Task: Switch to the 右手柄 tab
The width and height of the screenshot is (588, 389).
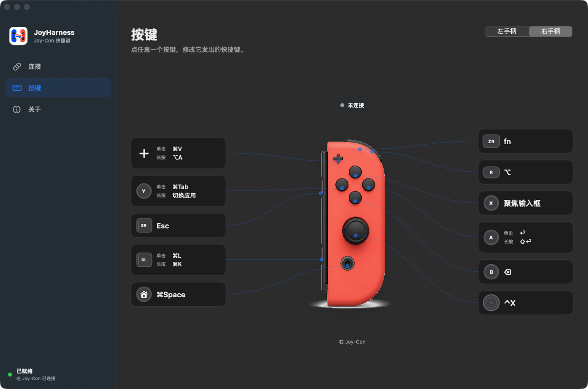Action: pos(551,31)
